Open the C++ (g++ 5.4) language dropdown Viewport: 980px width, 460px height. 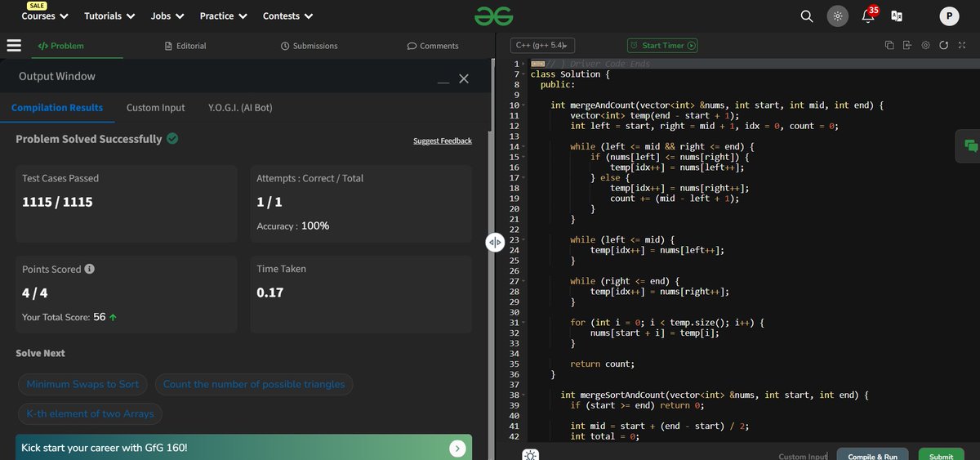[x=543, y=46]
